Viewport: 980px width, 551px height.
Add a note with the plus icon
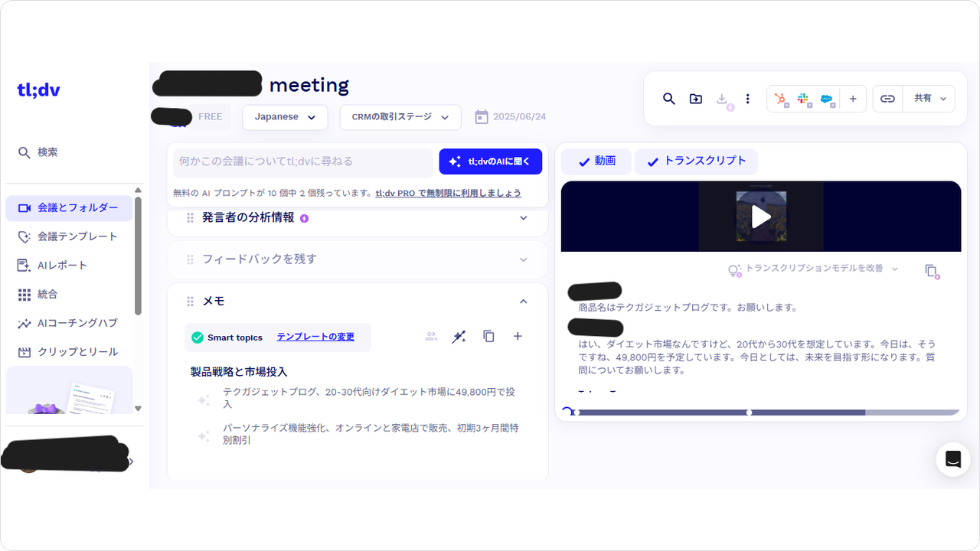pyautogui.click(x=518, y=336)
